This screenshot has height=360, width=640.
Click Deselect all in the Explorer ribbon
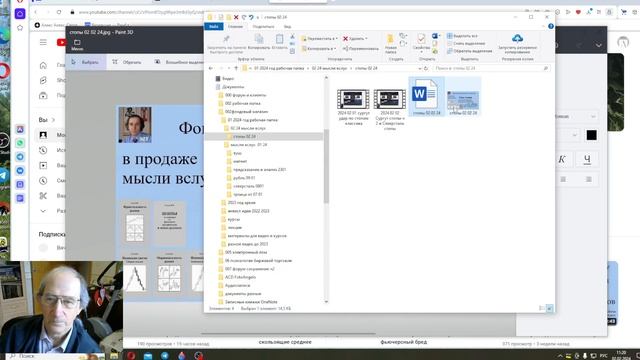466,43
